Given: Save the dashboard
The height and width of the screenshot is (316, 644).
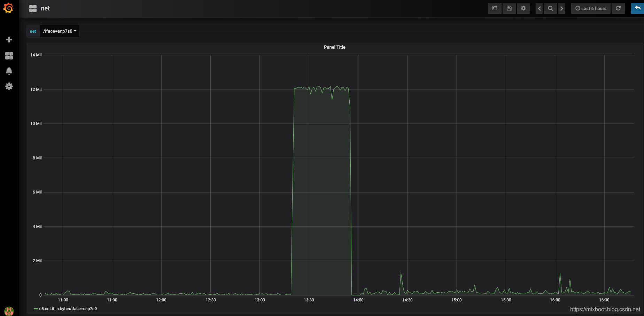Looking at the screenshot, I should click(x=509, y=8).
